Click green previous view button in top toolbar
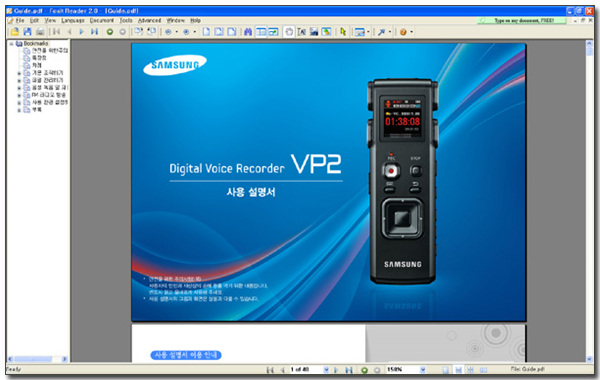 click(110, 32)
